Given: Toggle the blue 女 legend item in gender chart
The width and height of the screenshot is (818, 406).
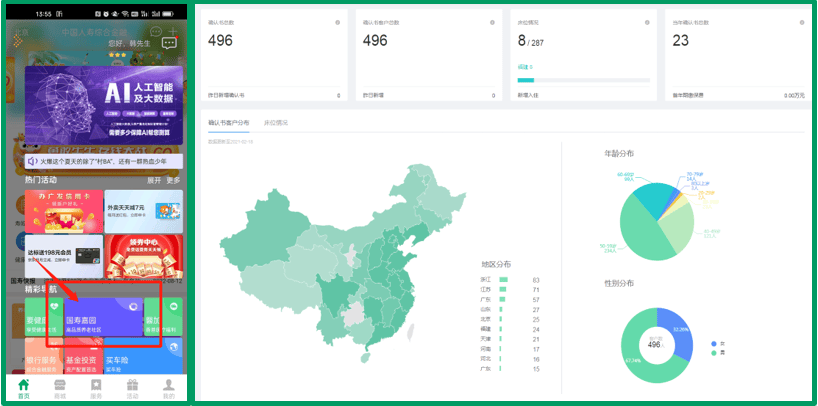Looking at the screenshot, I should pyautogui.click(x=712, y=342).
